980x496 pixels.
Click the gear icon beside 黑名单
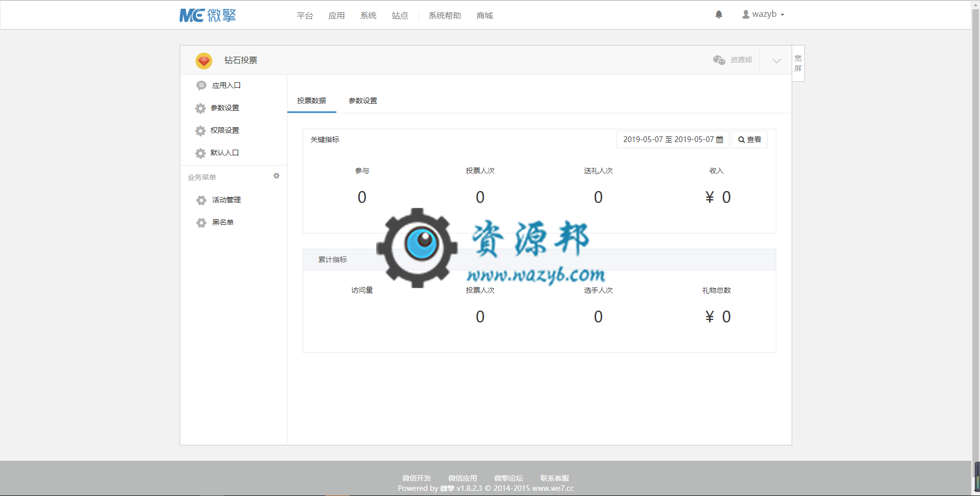pos(201,223)
